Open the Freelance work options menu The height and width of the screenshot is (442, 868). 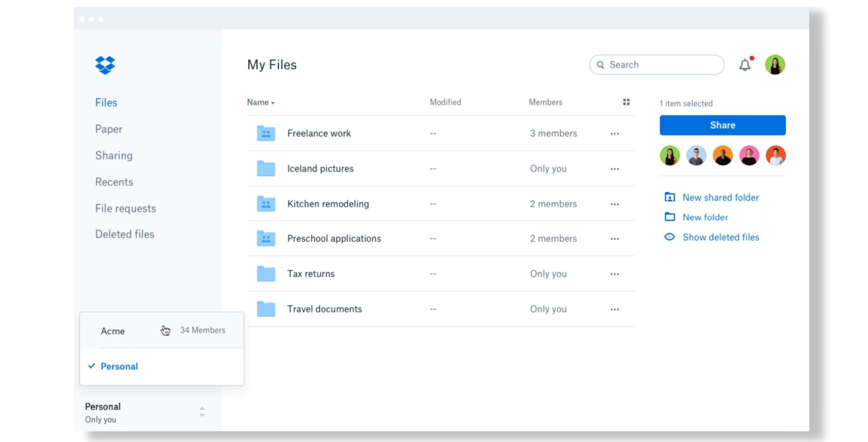[x=615, y=134]
